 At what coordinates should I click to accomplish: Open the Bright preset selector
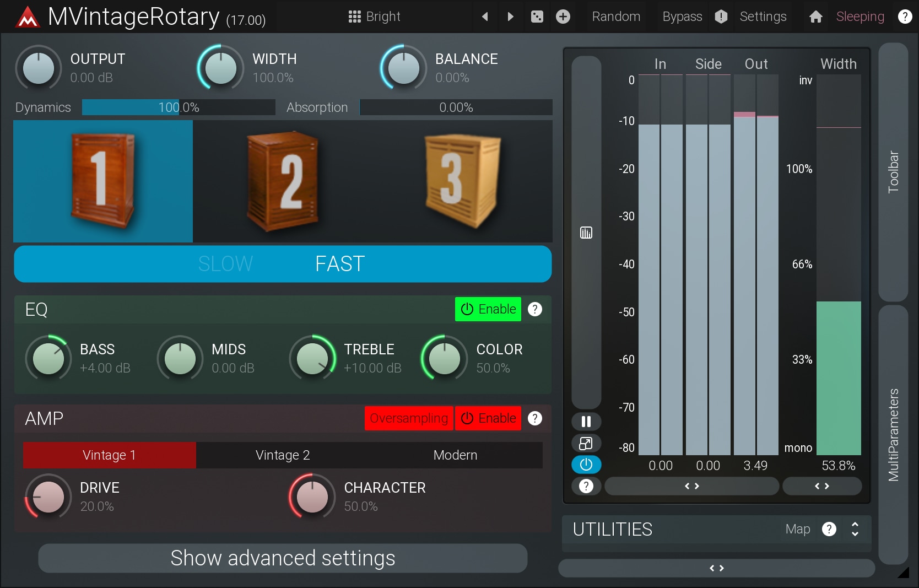(375, 17)
